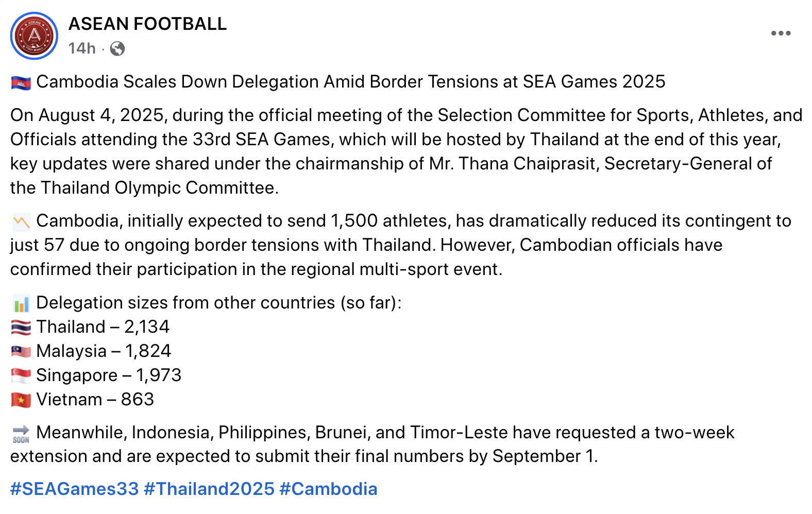Click the Thailand flag emoji

click(21, 328)
